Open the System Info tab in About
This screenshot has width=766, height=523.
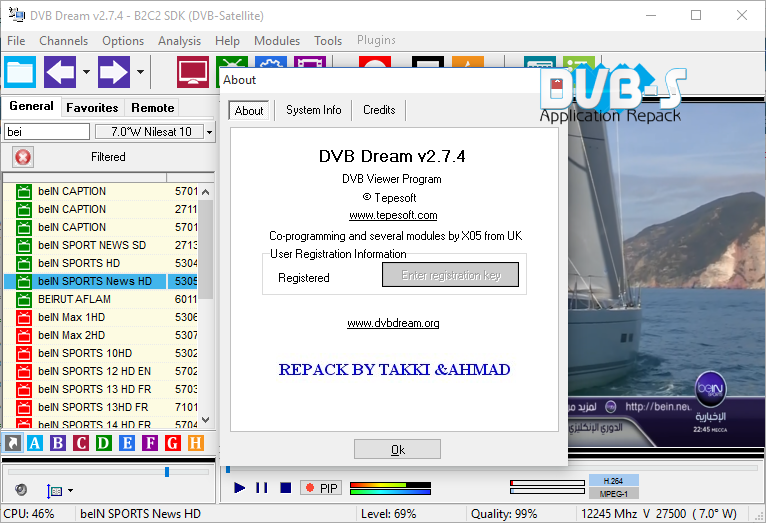[314, 110]
